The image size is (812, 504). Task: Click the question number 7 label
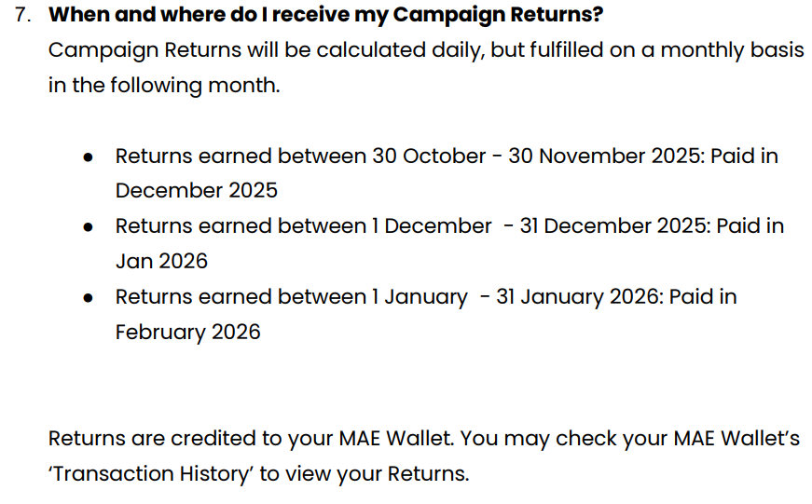(x=22, y=15)
